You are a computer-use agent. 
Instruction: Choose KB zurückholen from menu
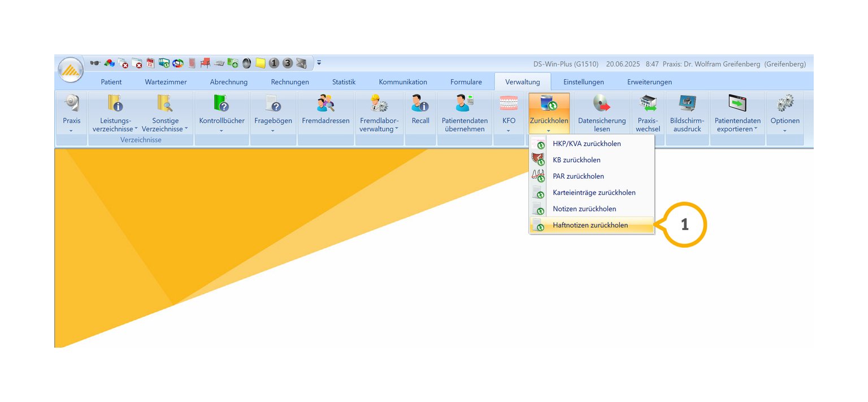coord(592,160)
